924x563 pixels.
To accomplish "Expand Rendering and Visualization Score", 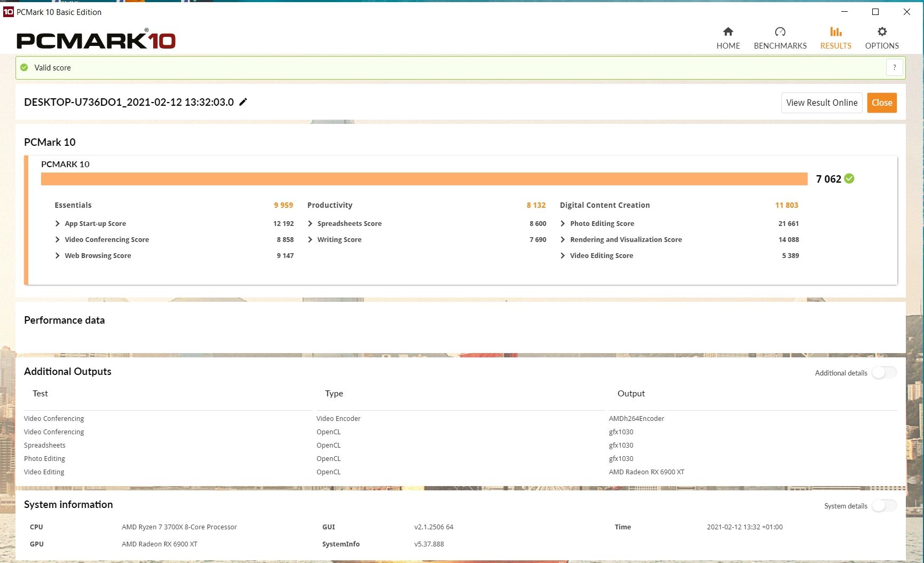I will (x=563, y=239).
